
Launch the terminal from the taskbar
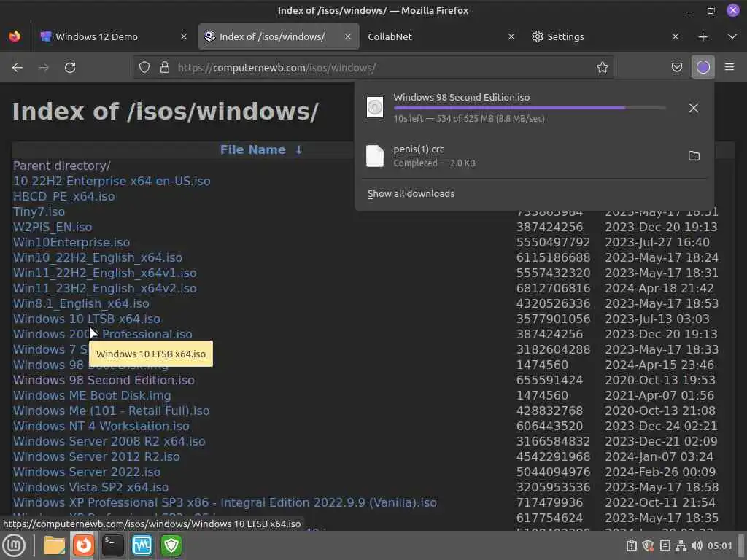113,545
